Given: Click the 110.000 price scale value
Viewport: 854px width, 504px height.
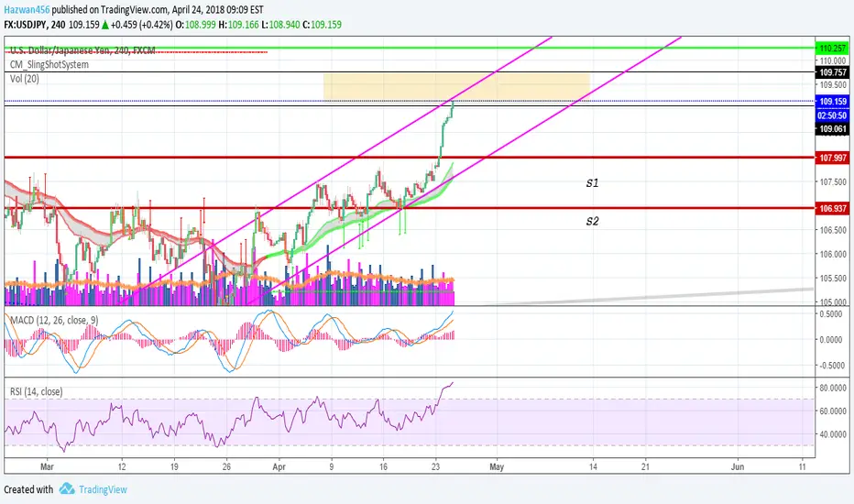Looking at the screenshot, I should click(x=833, y=60).
